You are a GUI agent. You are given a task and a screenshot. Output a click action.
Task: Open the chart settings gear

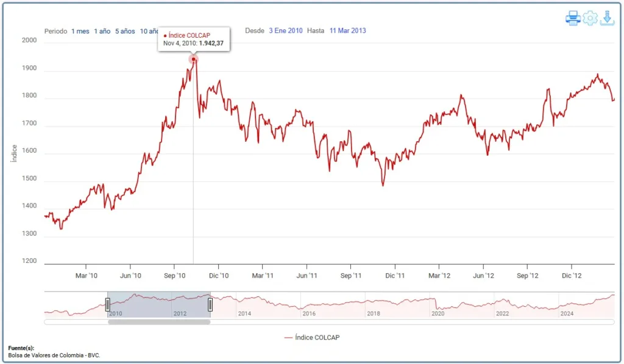590,18
